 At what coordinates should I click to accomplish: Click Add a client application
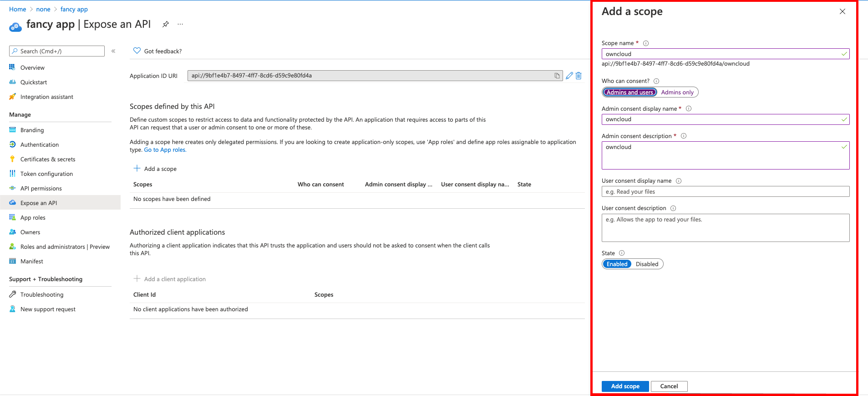pos(170,279)
